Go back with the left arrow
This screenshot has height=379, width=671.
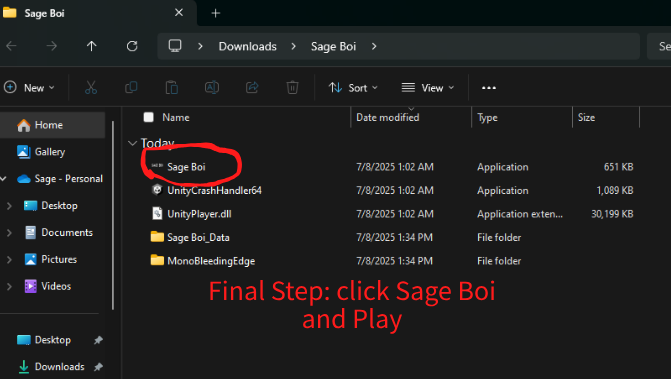[x=12, y=46]
